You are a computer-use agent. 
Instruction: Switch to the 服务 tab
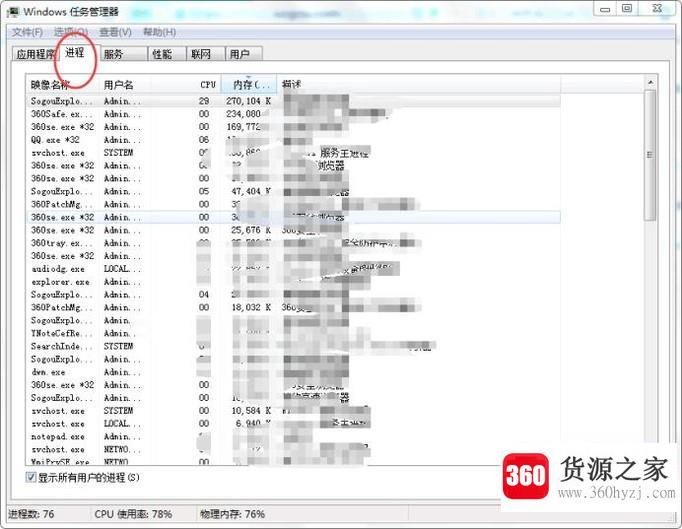124,54
